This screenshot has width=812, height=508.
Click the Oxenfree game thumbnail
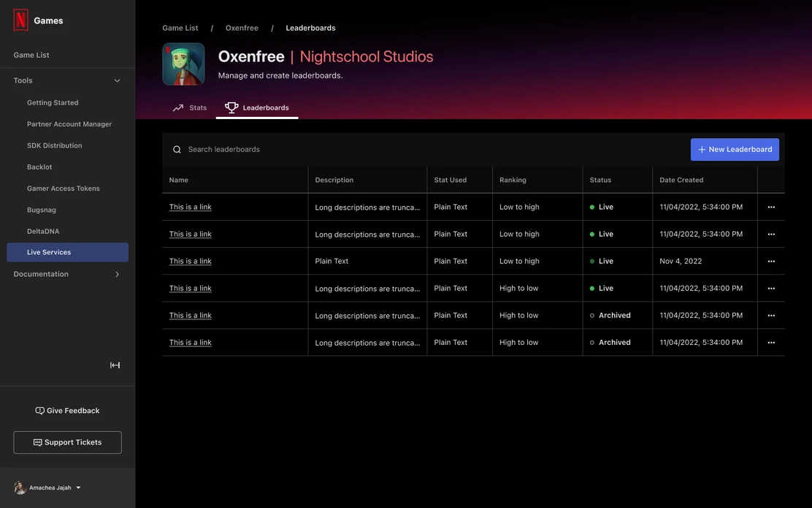pos(183,64)
